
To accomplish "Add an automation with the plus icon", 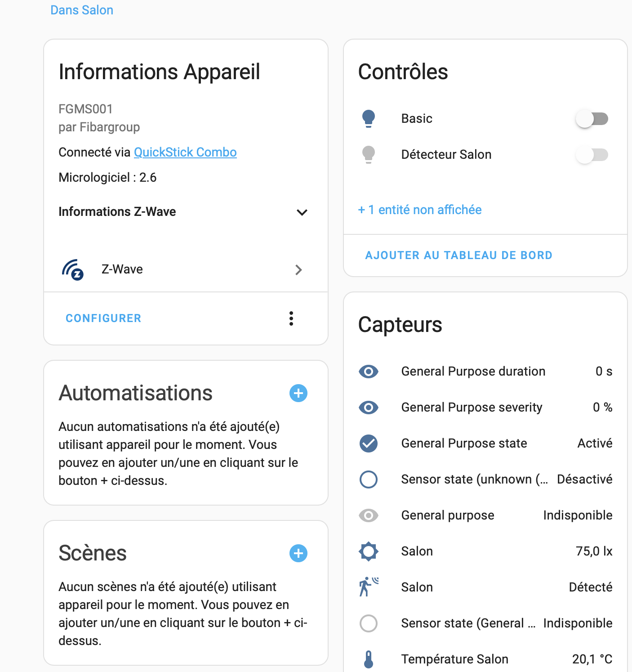I will pyautogui.click(x=298, y=393).
